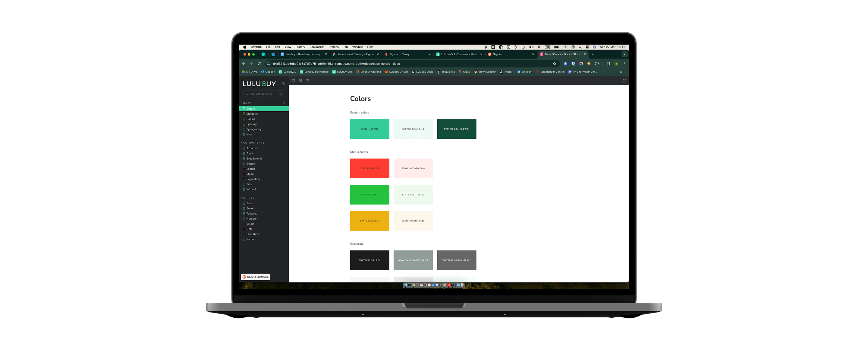Open the Lulubuy GitLab bookmark
The image size is (868, 350).
(396, 72)
